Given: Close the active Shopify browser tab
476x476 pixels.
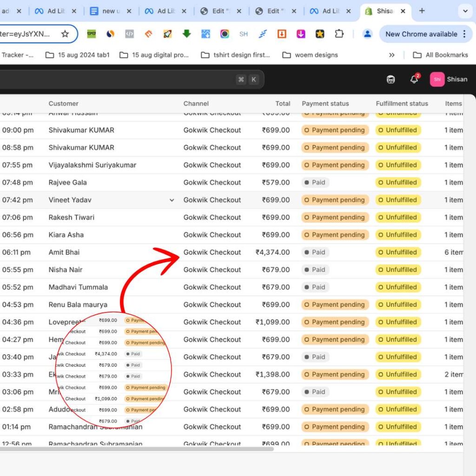Looking at the screenshot, I should click(403, 11).
